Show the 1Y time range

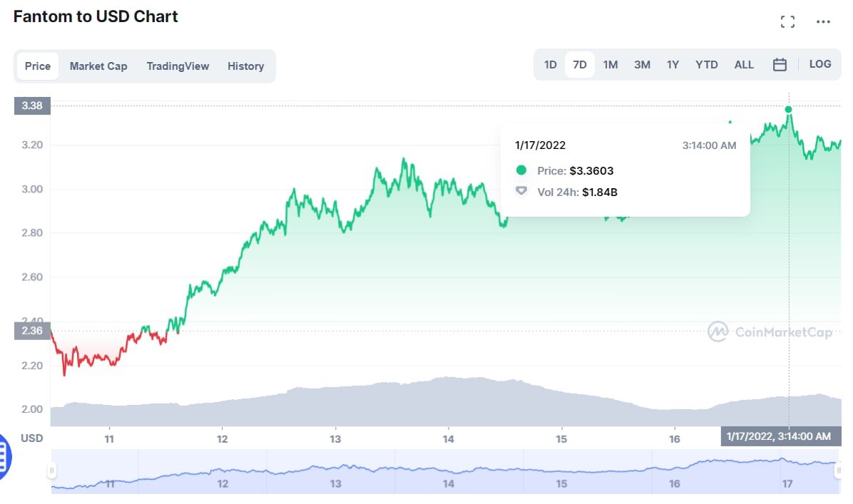pos(673,65)
